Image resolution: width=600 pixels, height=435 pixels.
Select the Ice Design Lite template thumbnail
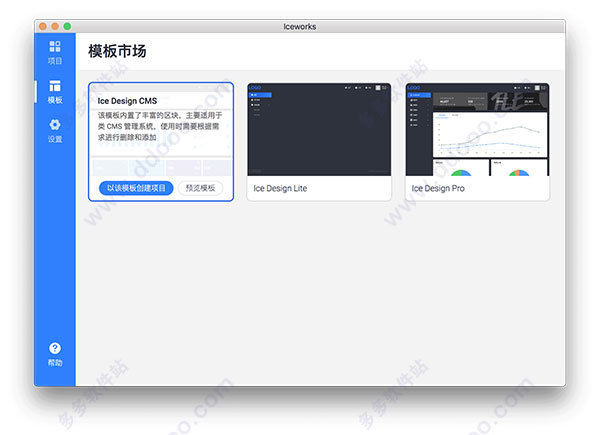(x=319, y=129)
